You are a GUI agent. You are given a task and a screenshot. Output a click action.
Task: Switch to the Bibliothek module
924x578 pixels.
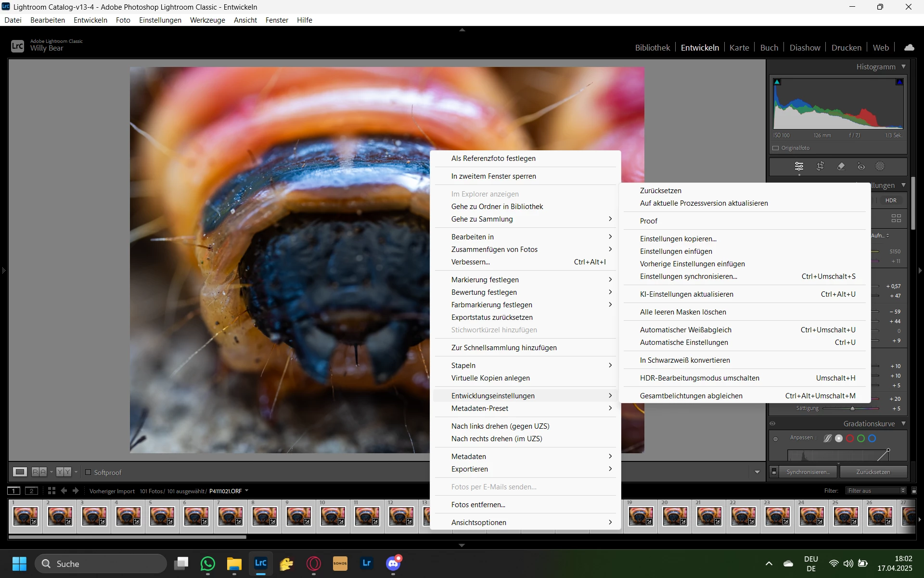pyautogui.click(x=652, y=48)
